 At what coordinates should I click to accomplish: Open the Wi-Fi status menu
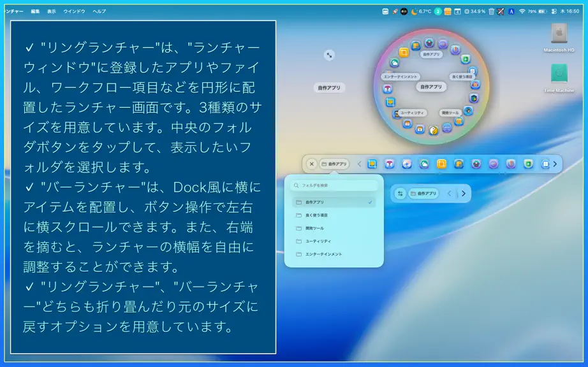pyautogui.click(x=522, y=11)
